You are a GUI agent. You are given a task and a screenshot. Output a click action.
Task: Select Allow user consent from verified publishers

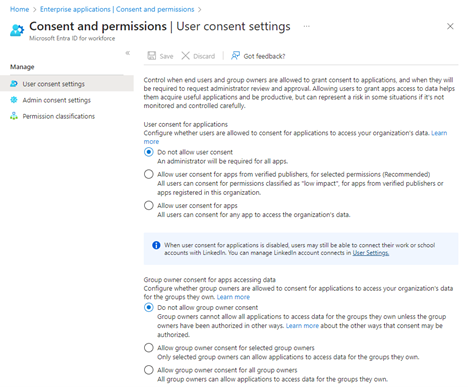click(149, 174)
